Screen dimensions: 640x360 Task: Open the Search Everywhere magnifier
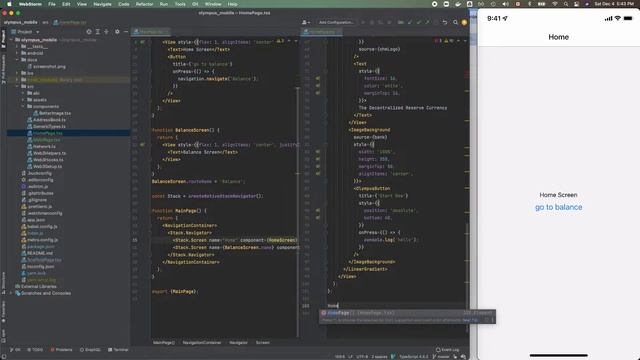point(456,22)
